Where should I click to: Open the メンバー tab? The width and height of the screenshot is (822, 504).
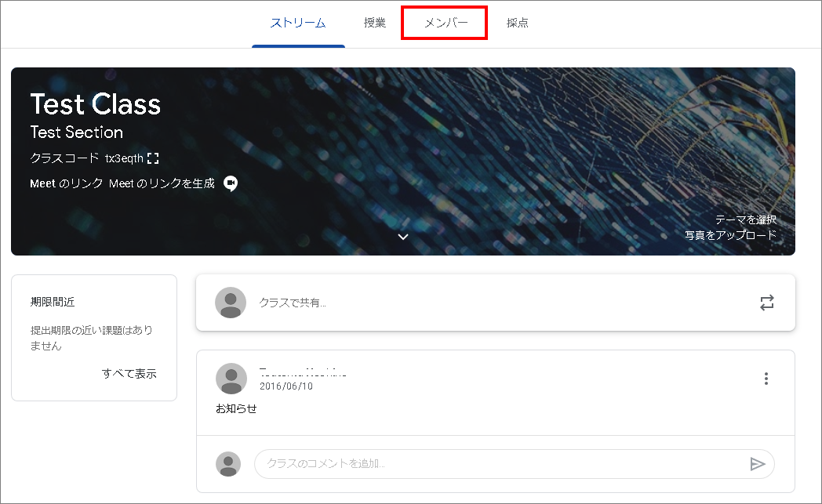point(446,24)
